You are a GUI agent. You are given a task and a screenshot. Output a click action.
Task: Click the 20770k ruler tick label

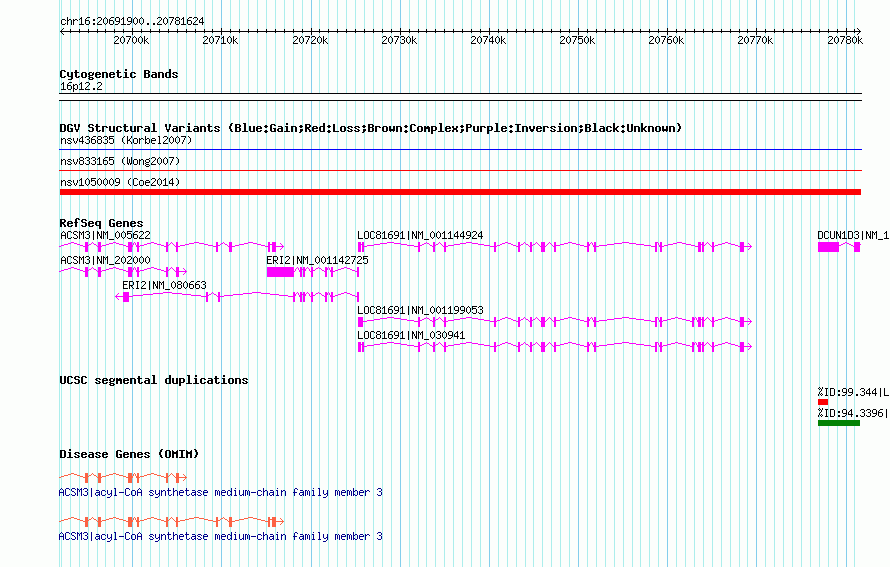[755, 40]
